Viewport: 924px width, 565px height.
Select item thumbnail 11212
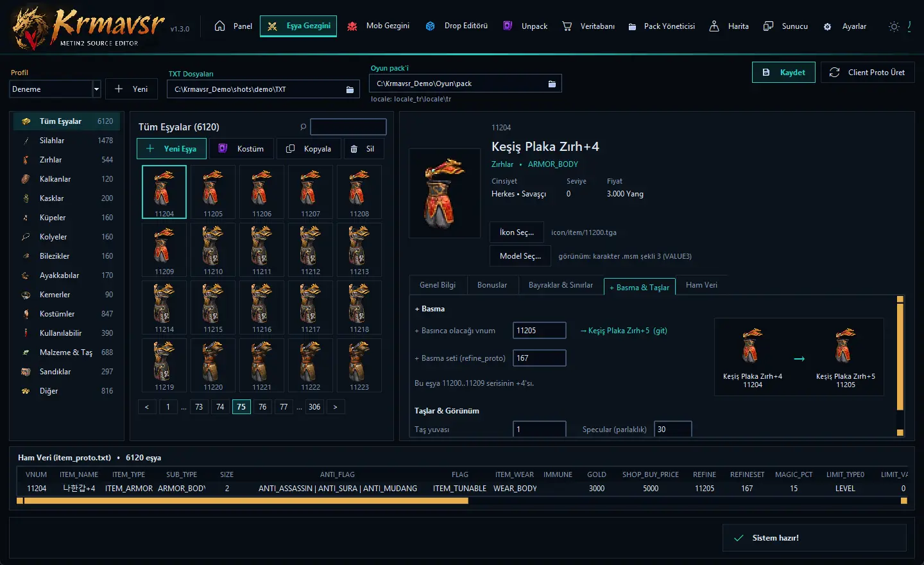point(311,250)
